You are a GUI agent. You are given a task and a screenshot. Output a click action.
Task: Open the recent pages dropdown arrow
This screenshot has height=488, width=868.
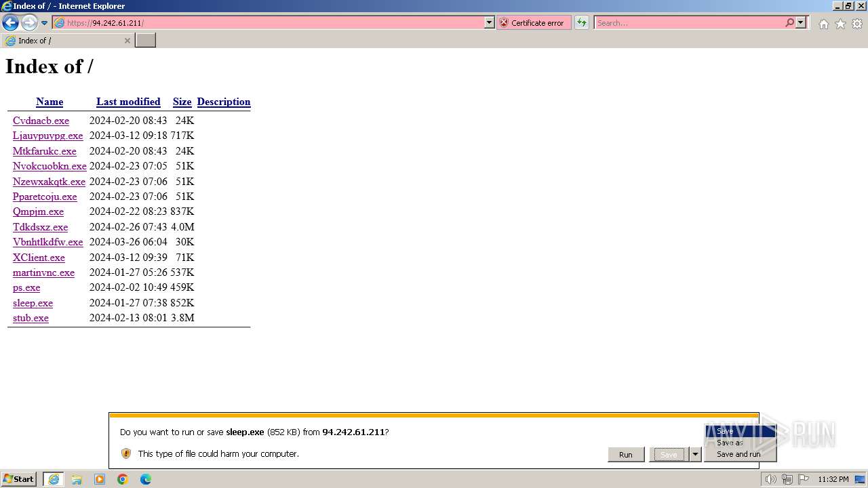tap(45, 23)
